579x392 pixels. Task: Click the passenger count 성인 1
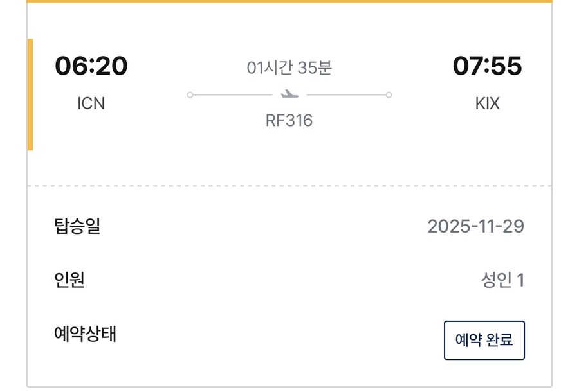click(x=502, y=280)
